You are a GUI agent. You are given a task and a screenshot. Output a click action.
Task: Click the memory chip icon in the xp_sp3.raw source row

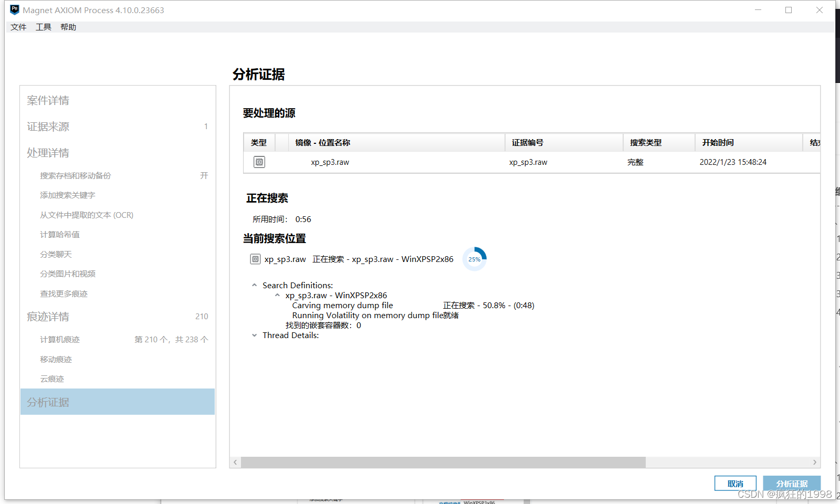click(259, 162)
